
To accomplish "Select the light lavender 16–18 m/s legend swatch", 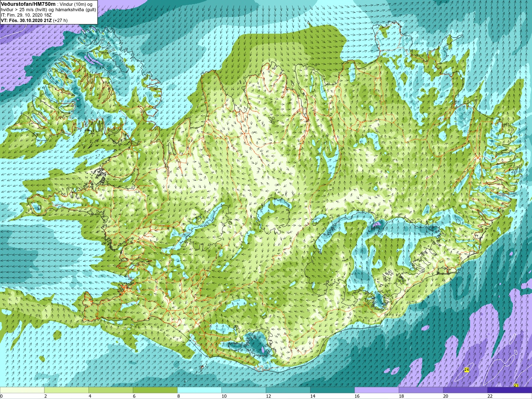I will 377,390.
